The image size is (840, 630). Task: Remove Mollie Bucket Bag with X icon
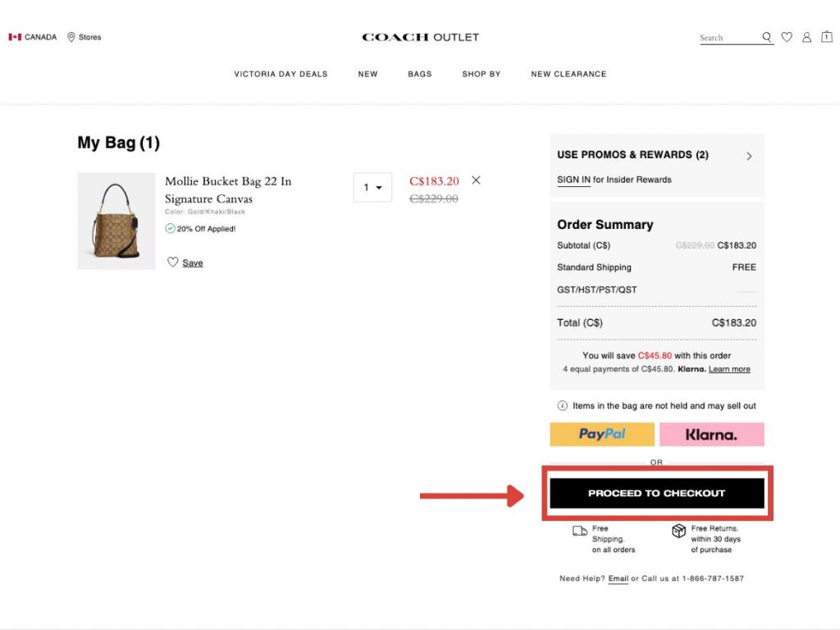point(476,180)
